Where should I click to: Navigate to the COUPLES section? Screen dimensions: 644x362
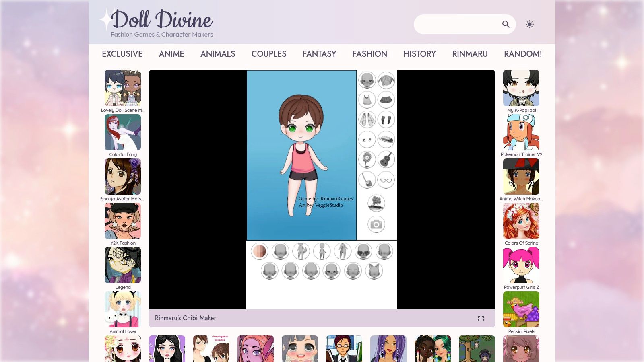click(x=269, y=54)
